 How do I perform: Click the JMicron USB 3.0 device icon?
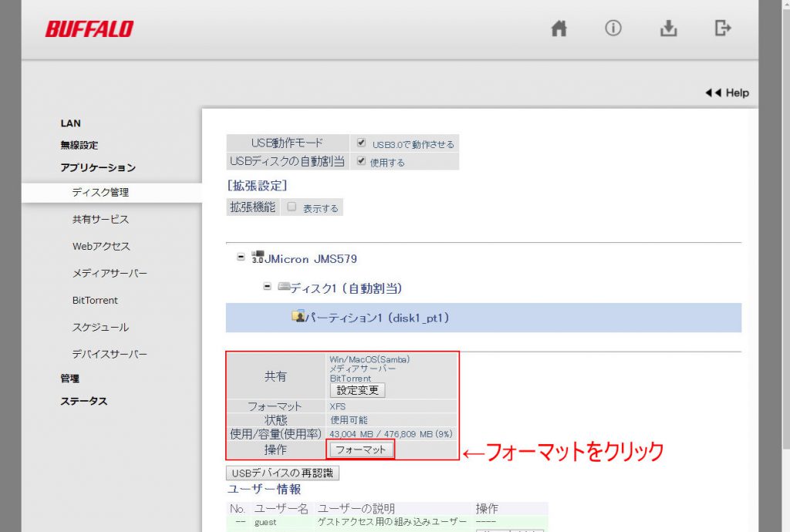(x=258, y=258)
